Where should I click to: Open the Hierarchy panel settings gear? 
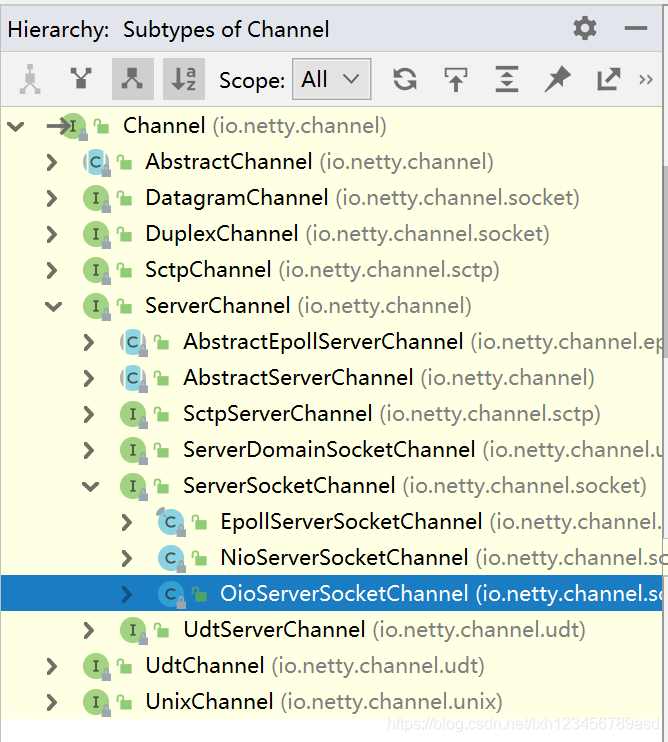[x=585, y=29]
